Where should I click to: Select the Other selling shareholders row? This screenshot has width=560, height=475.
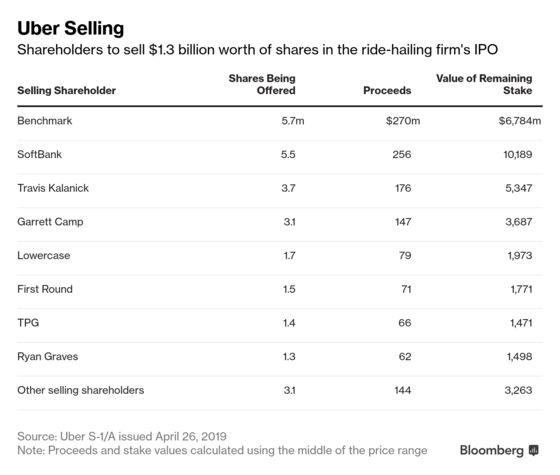tap(280, 390)
